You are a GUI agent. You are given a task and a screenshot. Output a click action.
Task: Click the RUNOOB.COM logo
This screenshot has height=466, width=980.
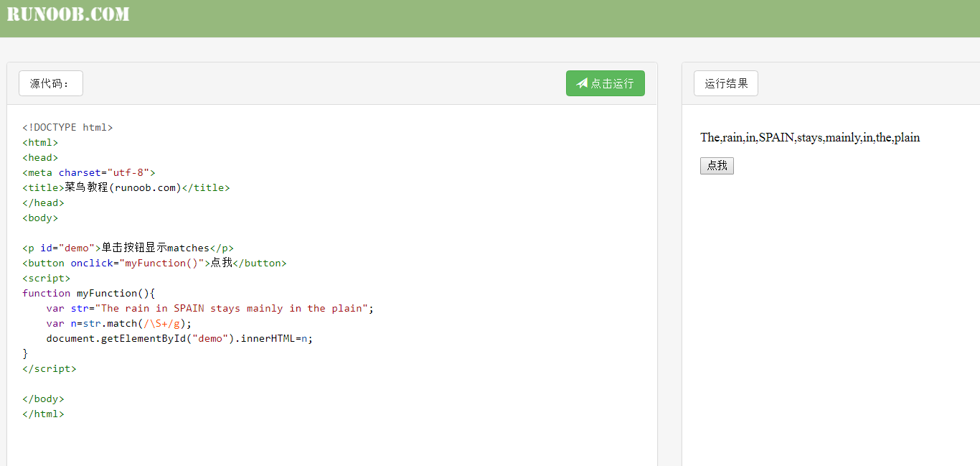click(x=68, y=14)
